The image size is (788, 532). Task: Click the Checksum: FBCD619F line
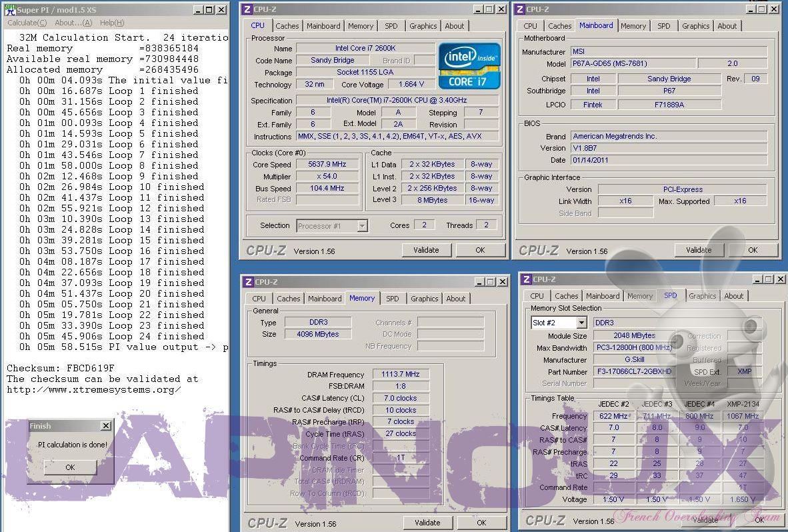coord(61,368)
